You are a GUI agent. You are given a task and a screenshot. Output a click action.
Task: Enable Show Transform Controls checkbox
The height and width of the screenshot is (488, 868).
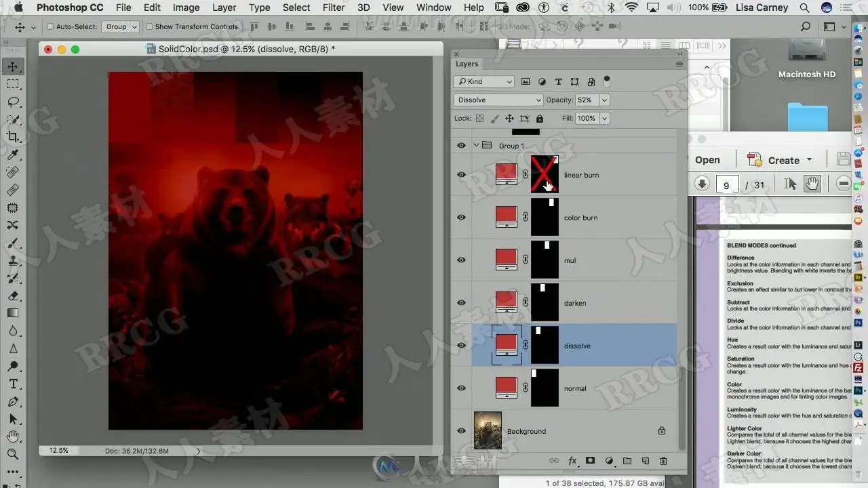149,26
